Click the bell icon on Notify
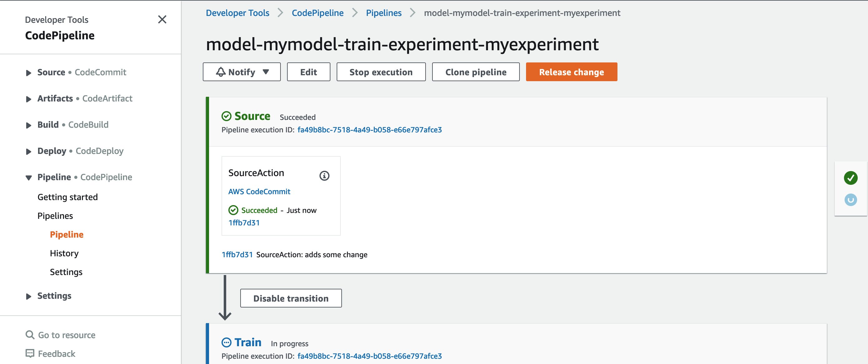The width and height of the screenshot is (868, 364). 221,72
